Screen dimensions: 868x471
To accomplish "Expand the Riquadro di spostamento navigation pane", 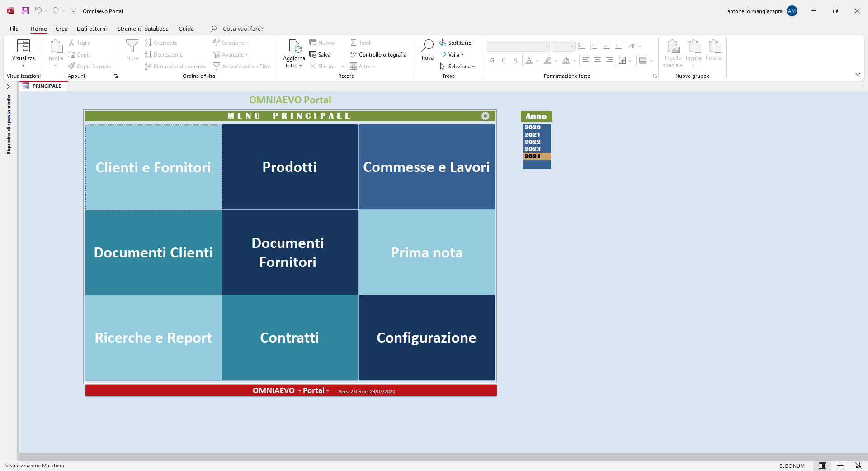I will [x=8, y=86].
